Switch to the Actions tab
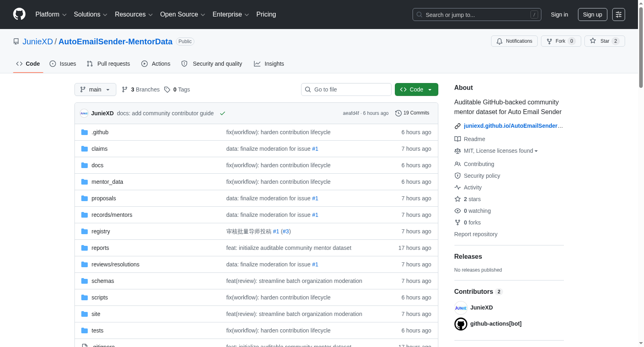The image size is (644, 347). tap(156, 64)
